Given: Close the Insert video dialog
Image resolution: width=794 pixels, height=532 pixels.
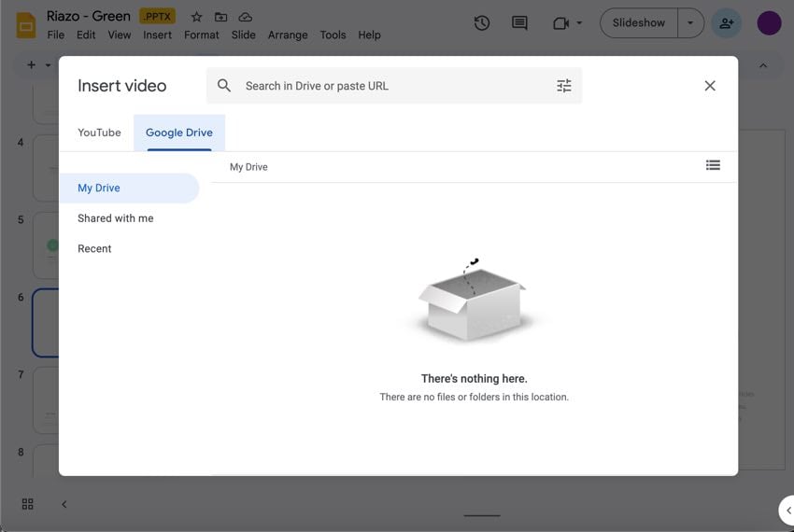Looking at the screenshot, I should 710,86.
